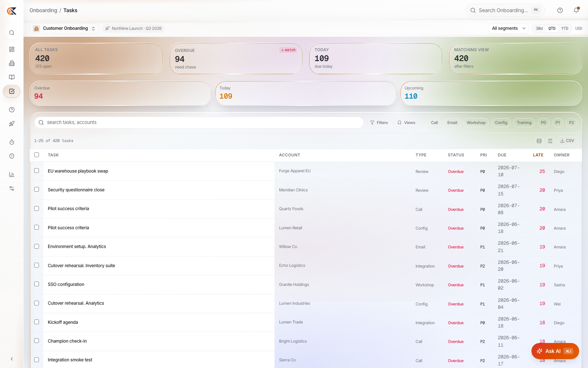Screen dimensions: 588x368
Task: Tick the select-all tasks header checkbox
Action: pos(37,155)
